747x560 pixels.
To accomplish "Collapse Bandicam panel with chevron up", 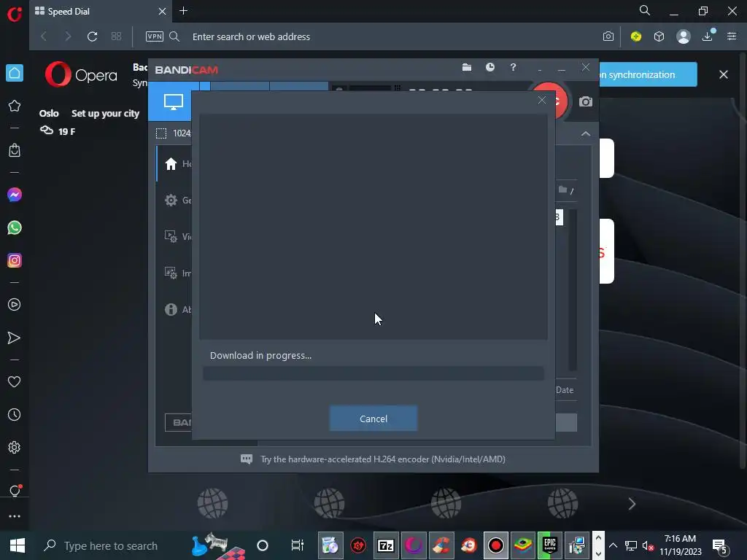I will [x=586, y=134].
